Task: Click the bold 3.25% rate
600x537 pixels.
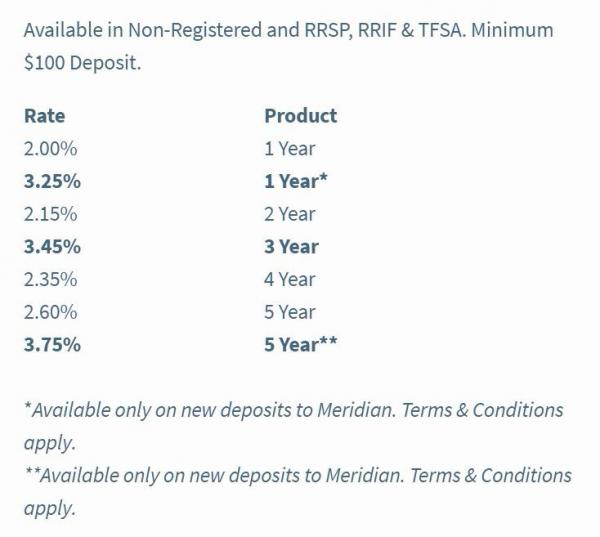Action: point(52,181)
